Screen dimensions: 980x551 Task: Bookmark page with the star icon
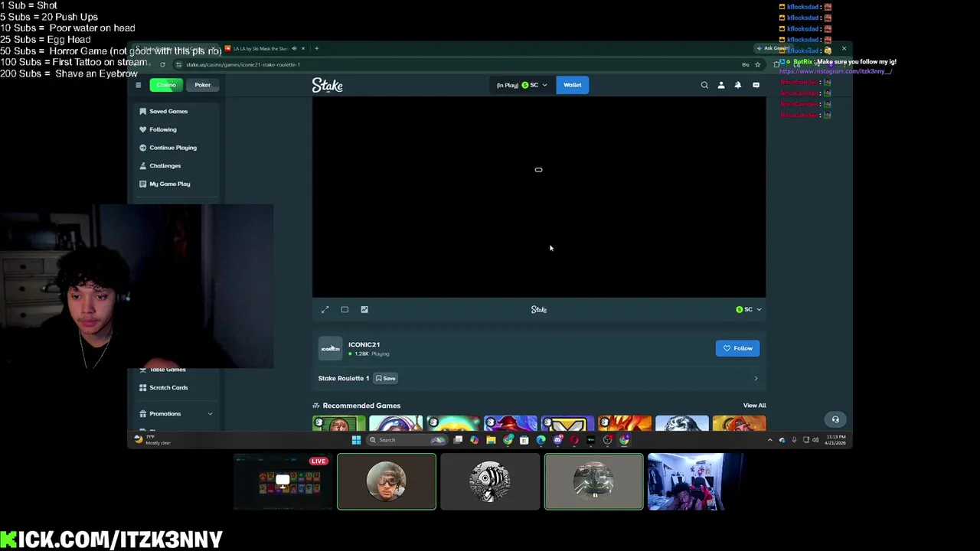[x=757, y=64]
